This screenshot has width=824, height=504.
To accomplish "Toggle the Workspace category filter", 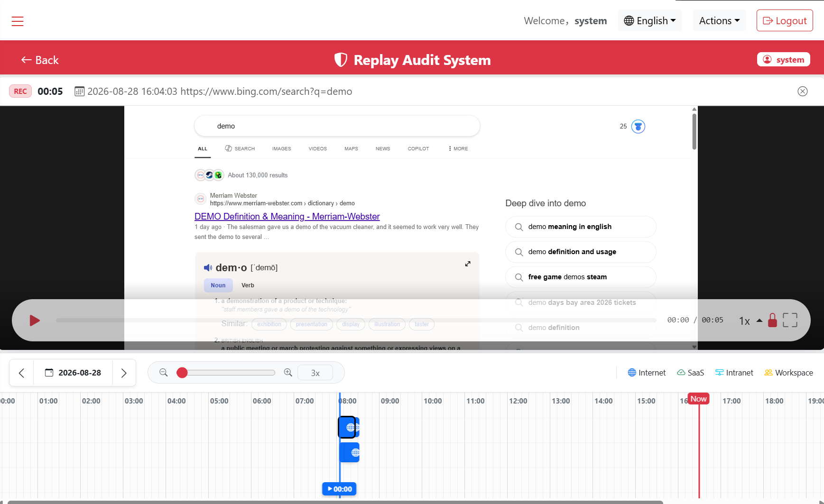I will click(x=788, y=373).
